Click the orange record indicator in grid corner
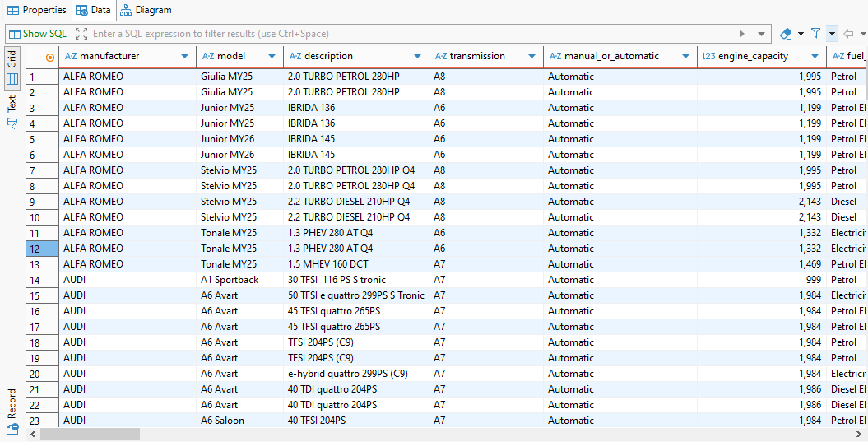868x442 pixels. [50, 57]
